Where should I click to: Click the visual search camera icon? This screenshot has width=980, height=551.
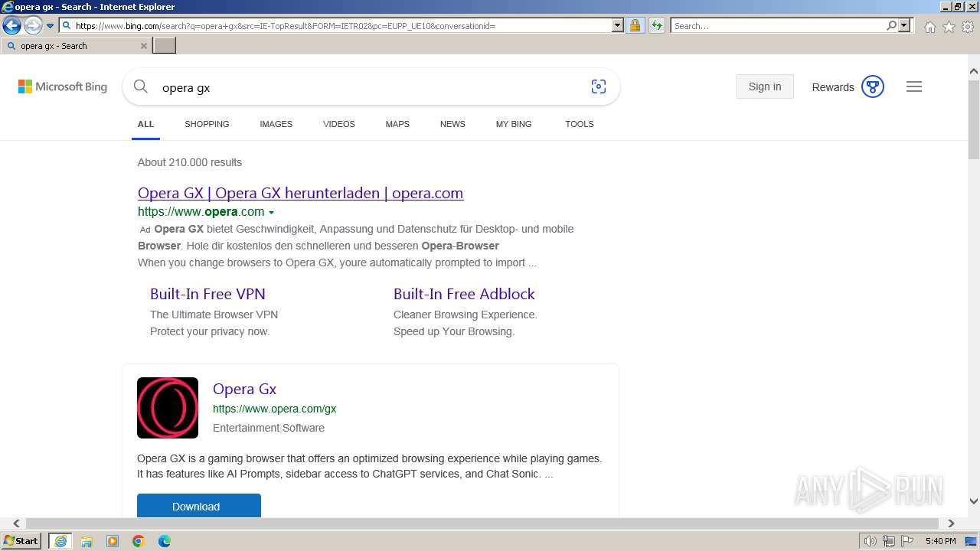click(x=599, y=86)
